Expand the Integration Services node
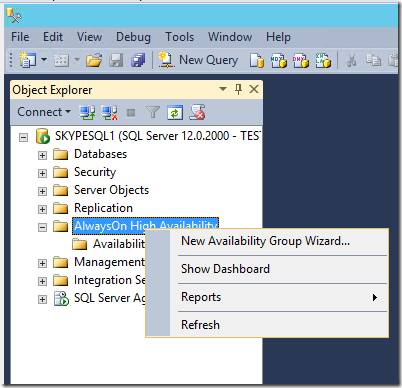The image size is (402, 388). [x=42, y=281]
